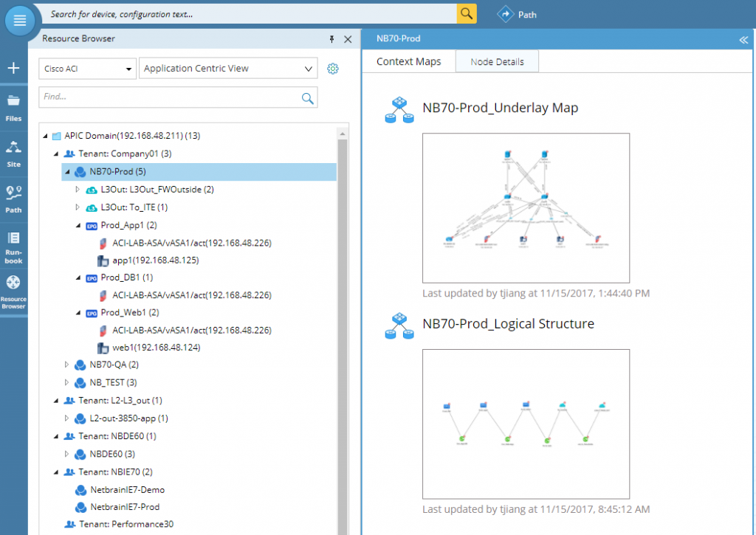Click the Find search field
756x535 pixels.
click(x=178, y=97)
